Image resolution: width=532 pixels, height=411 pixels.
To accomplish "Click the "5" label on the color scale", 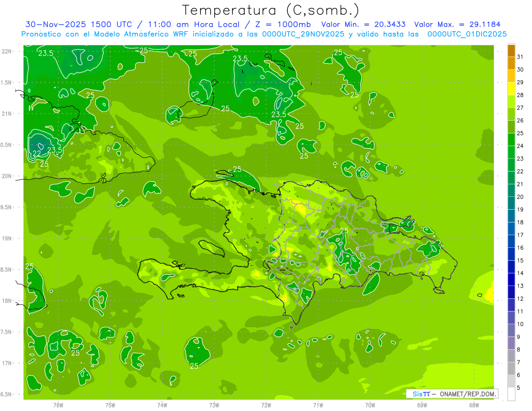I will [519, 388].
